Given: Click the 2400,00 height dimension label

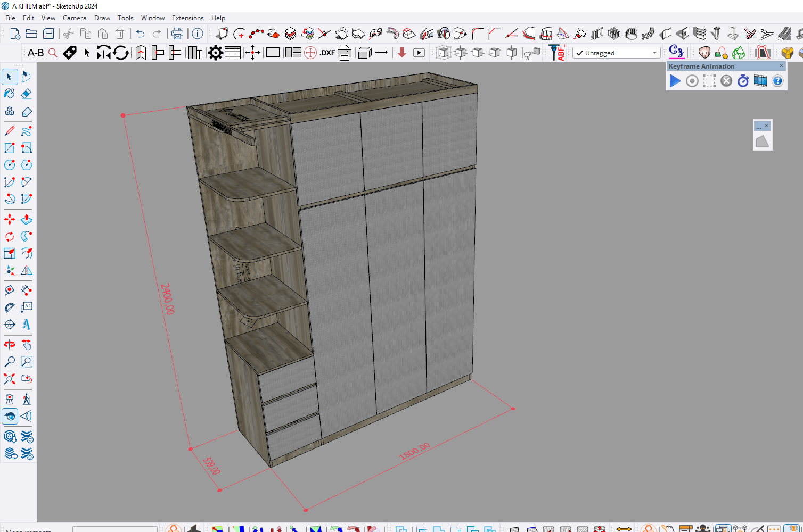Looking at the screenshot, I should click(x=168, y=298).
